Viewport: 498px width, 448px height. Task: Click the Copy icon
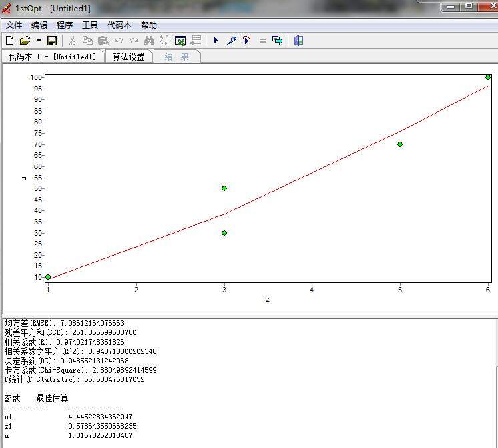tap(87, 40)
